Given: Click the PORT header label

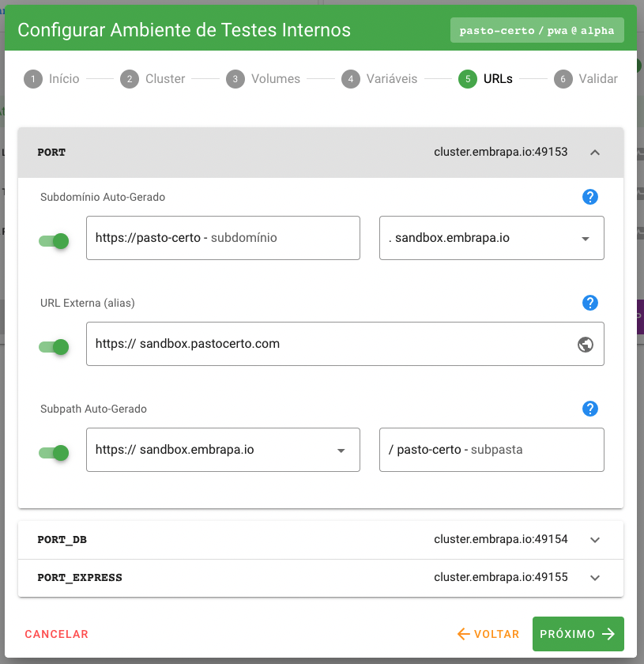Looking at the screenshot, I should (51, 153).
